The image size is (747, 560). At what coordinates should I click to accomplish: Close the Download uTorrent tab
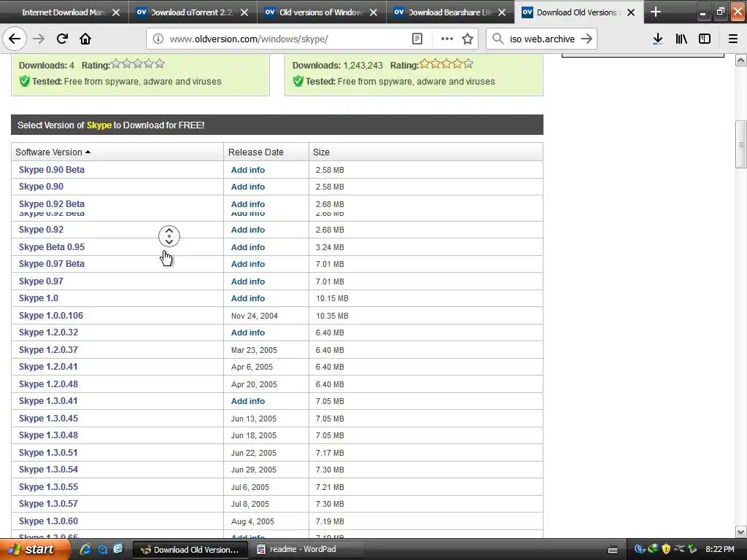coord(244,12)
